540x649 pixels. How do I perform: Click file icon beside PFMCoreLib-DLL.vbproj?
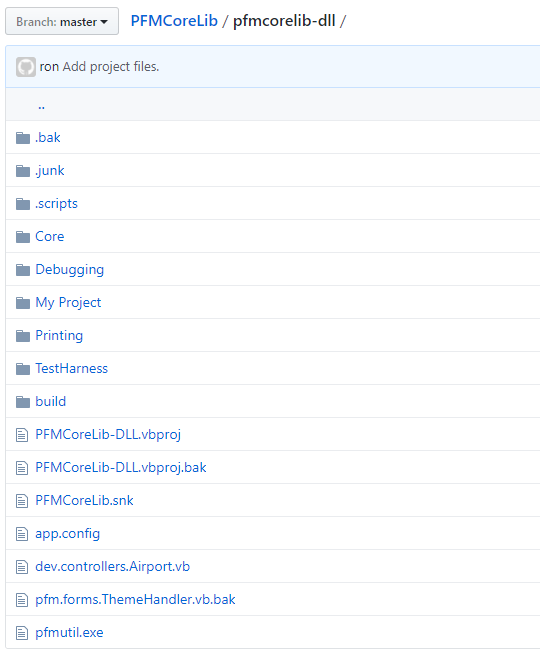(22, 435)
